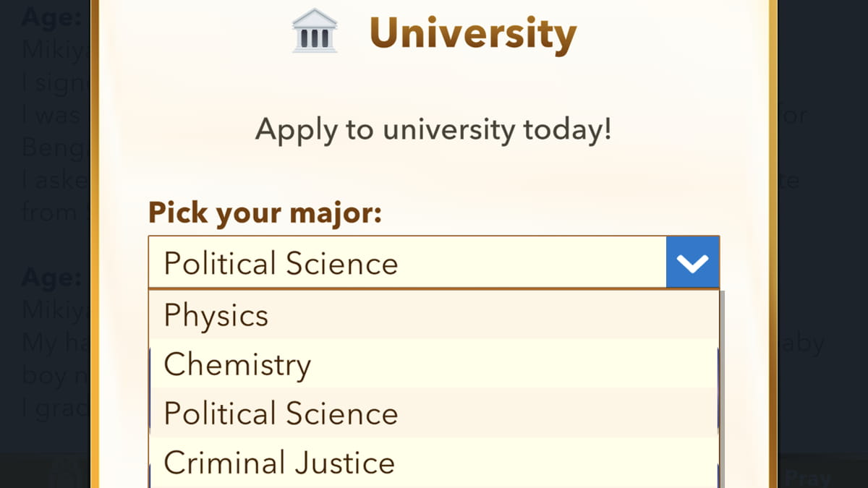Click the dimmed 'I asked' text at left

[54, 180]
